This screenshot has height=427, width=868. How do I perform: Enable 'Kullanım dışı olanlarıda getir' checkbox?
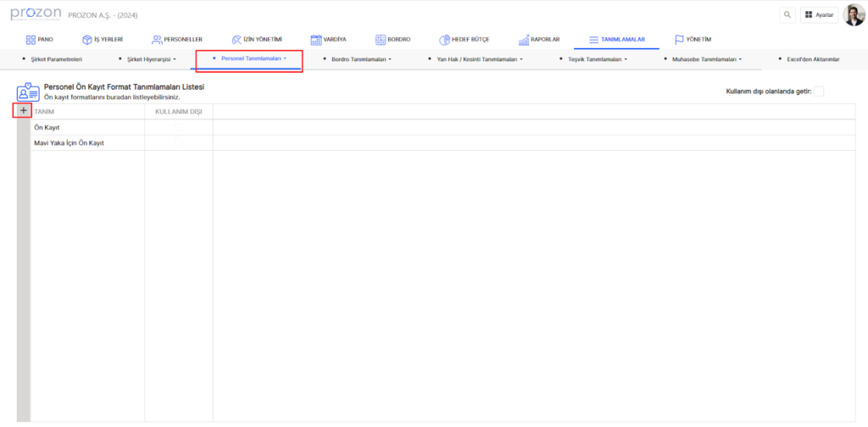click(818, 91)
